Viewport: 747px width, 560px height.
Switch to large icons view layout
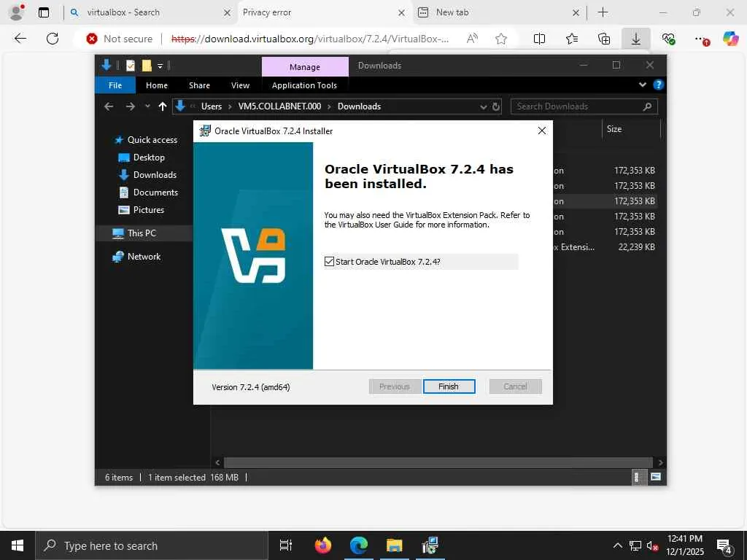point(656,477)
